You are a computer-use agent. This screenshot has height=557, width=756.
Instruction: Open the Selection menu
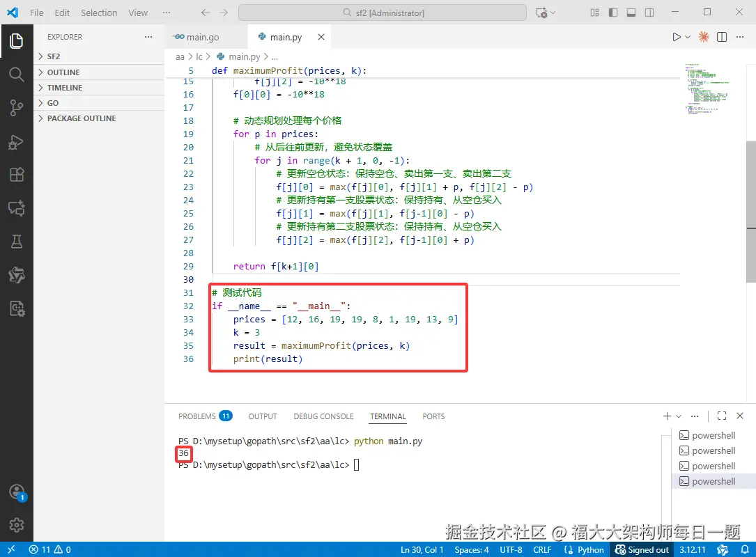click(x=99, y=13)
